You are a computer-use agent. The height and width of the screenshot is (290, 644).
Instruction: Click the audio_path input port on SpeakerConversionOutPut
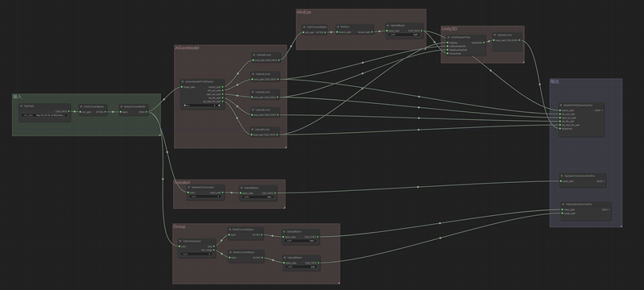pyautogui.click(x=560, y=181)
